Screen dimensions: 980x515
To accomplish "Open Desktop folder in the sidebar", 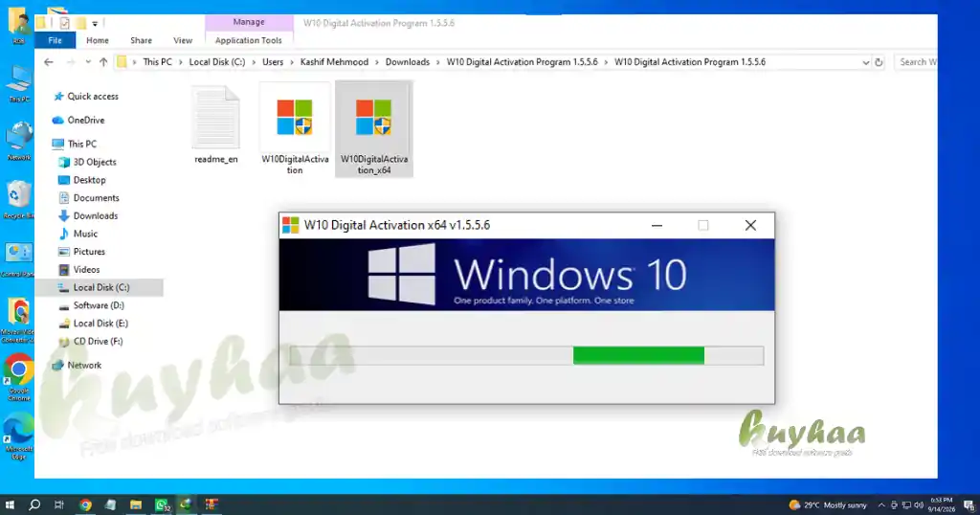I will tap(82, 180).
